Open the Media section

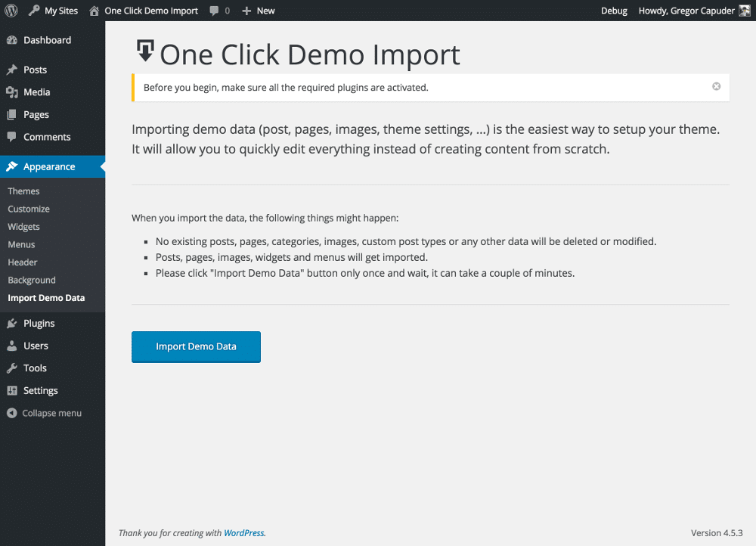(36, 92)
